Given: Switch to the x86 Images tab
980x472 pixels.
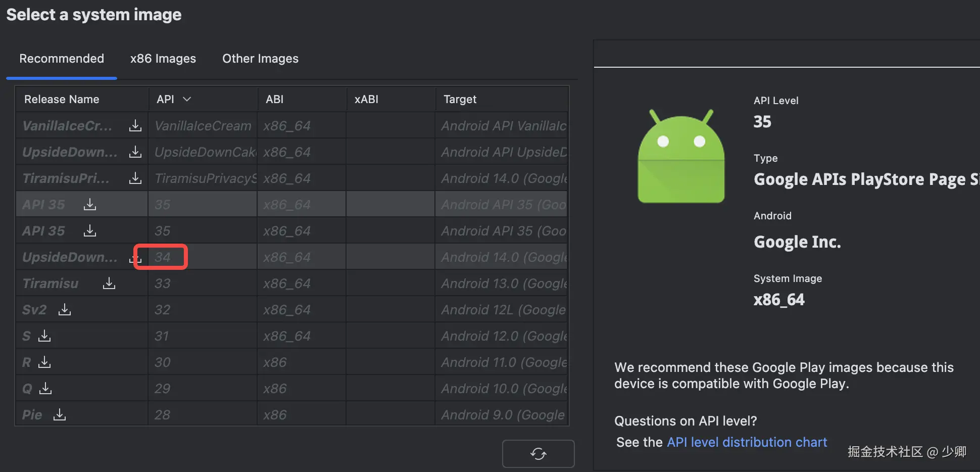Looking at the screenshot, I should coord(163,59).
